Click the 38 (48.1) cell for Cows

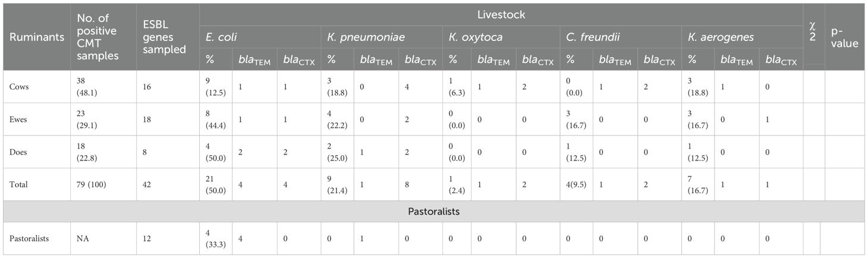point(89,86)
